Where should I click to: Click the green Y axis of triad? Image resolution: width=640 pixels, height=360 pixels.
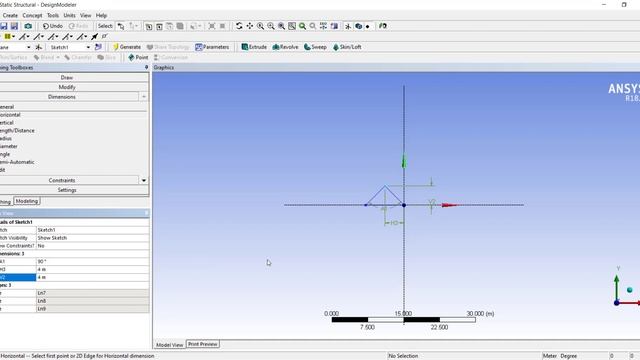(x=616, y=287)
